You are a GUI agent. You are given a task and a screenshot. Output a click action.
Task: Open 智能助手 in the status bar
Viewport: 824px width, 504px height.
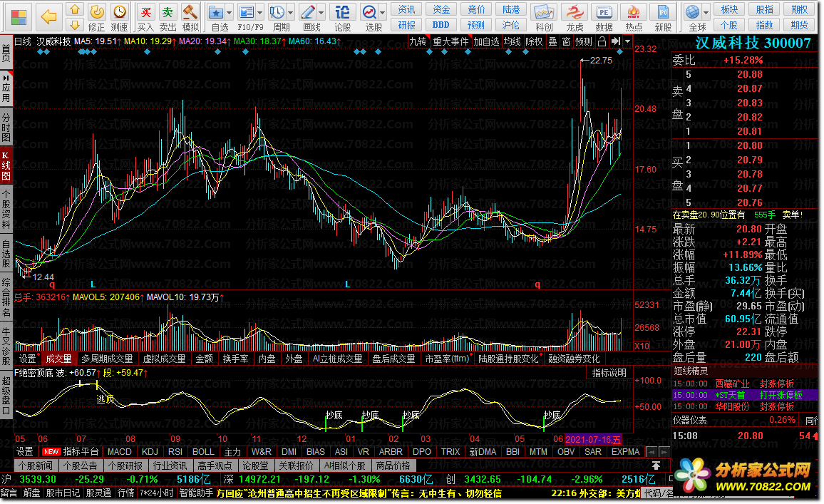[x=196, y=493]
